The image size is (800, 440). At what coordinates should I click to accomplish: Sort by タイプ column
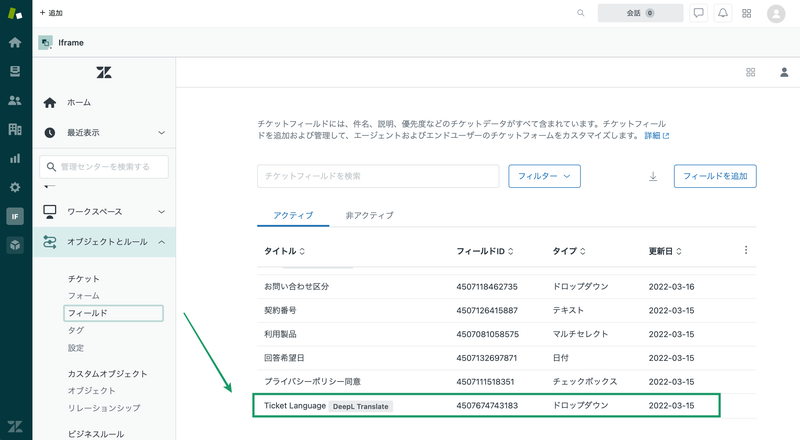(x=569, y=251)
